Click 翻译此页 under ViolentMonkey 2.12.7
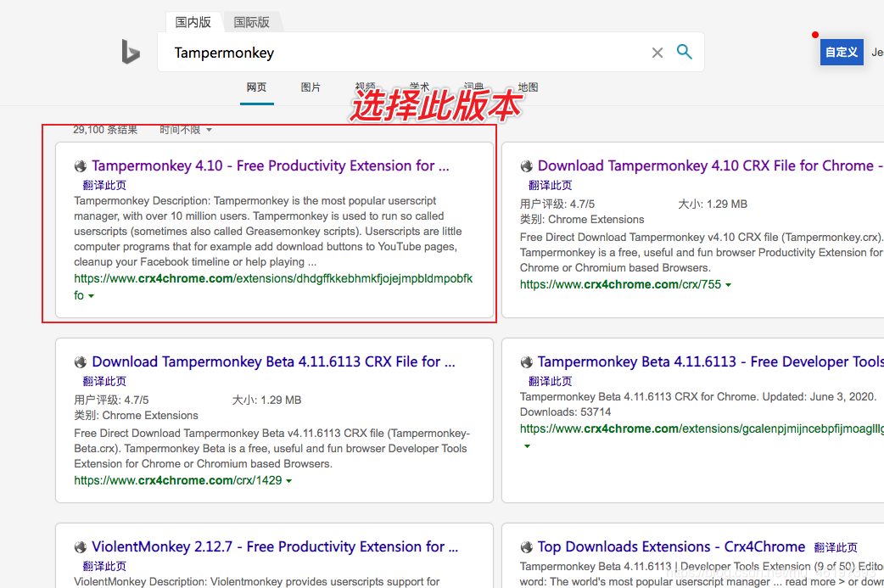The height and width of the screenshot is (588, 884). 104,567
